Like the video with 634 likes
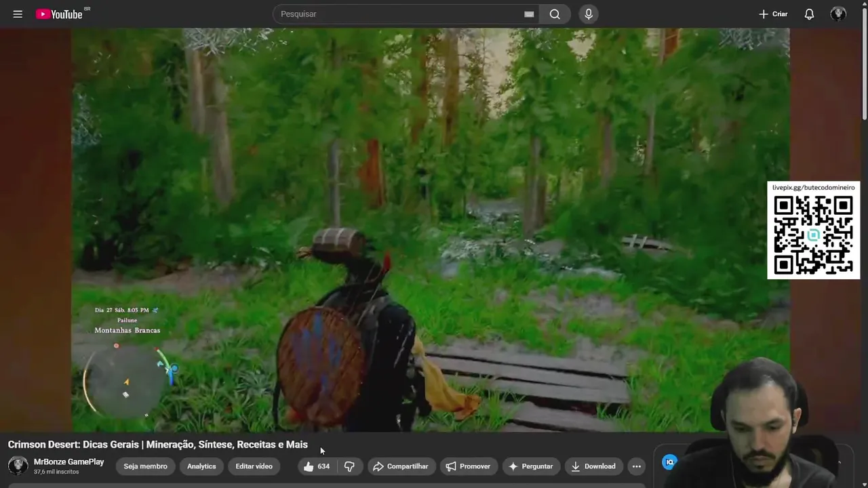Viewport: 868px width, 488px height. click(317, 466)
